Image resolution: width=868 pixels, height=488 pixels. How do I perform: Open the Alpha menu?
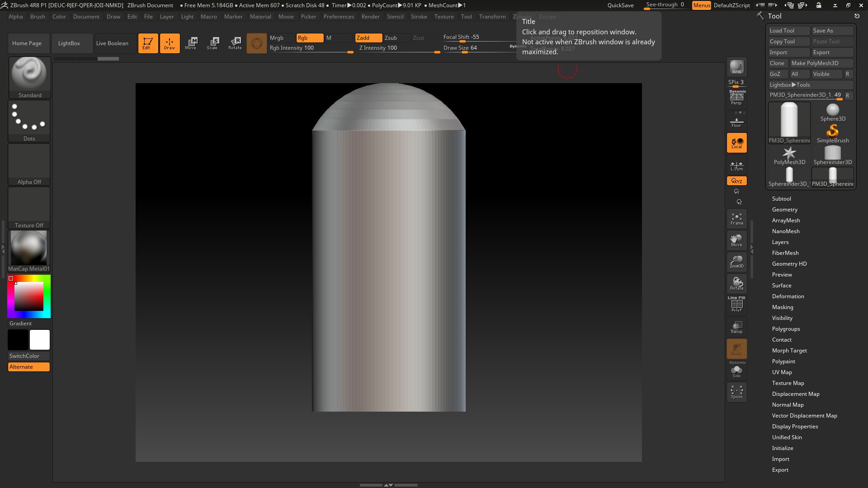(16, 17)
